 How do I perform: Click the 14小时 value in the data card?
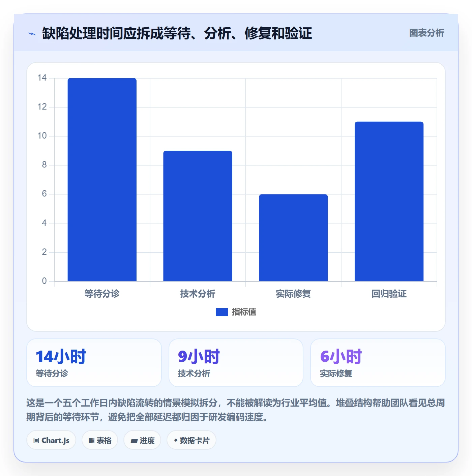pyautogui.click(x=61, y=357)
